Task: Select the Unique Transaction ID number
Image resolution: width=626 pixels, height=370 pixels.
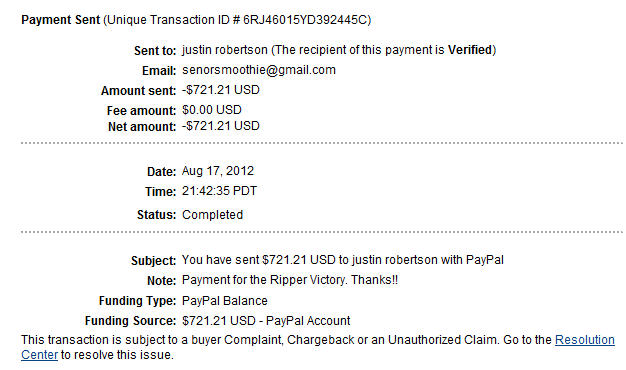Action: pyautogui.click(x=305, y=20)
